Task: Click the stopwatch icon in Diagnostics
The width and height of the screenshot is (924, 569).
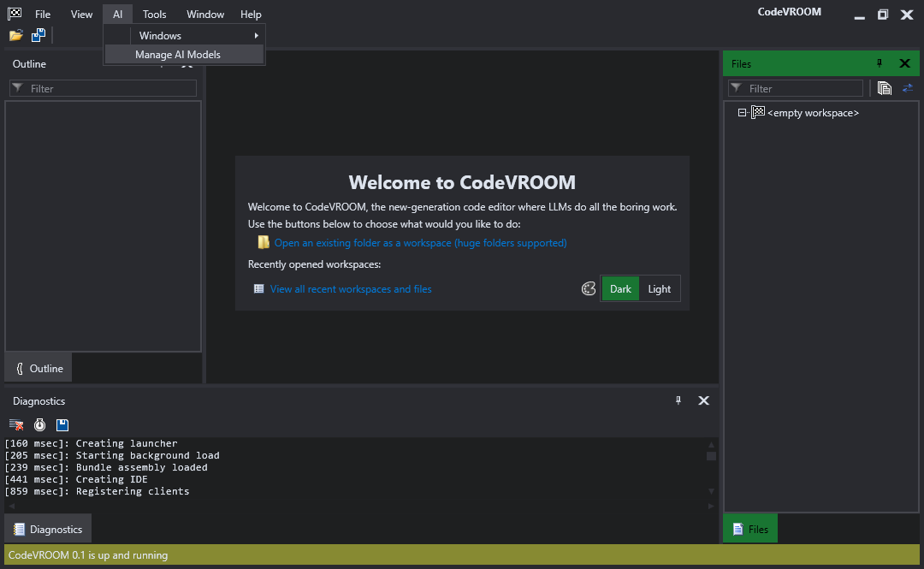Action: [39, 424]
